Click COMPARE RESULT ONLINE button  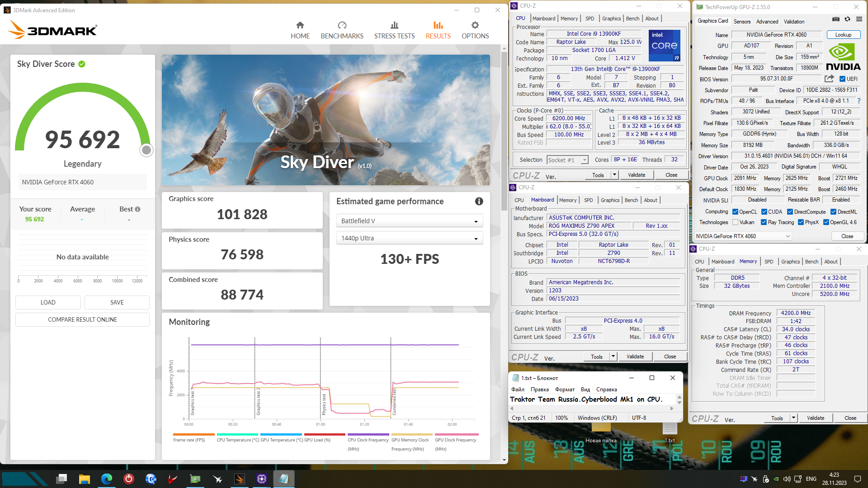[82, 319]
